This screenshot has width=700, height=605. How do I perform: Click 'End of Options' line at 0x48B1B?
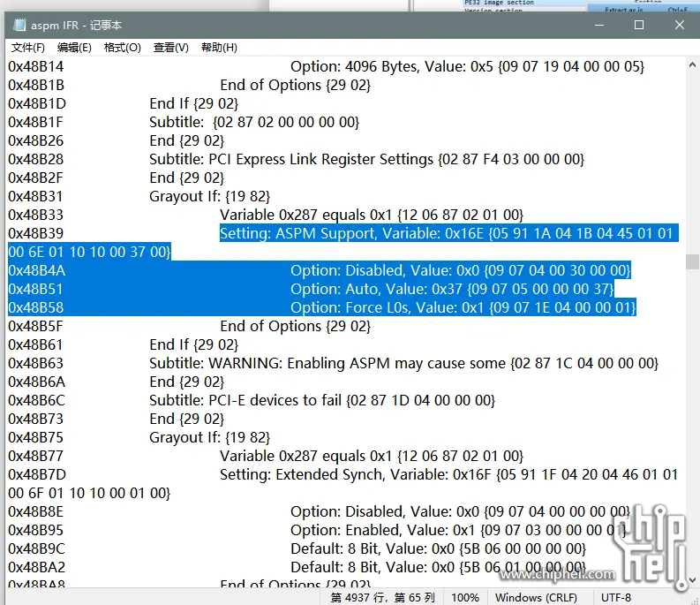pos(295,85)
